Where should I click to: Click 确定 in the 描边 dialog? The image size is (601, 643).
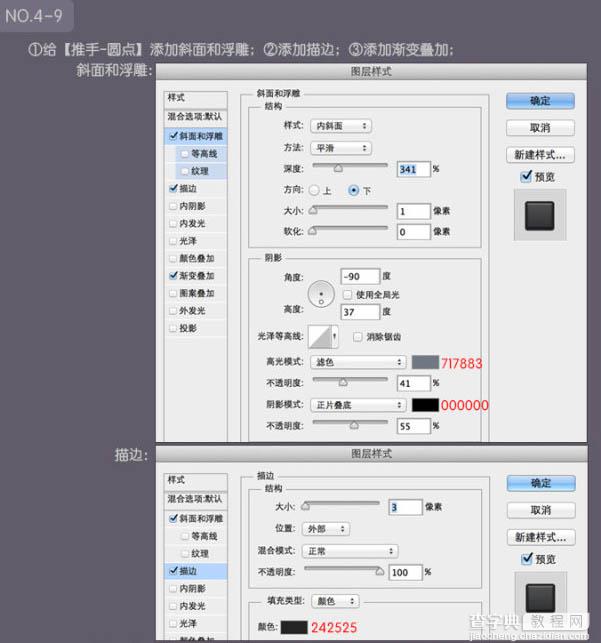[541, 483]
